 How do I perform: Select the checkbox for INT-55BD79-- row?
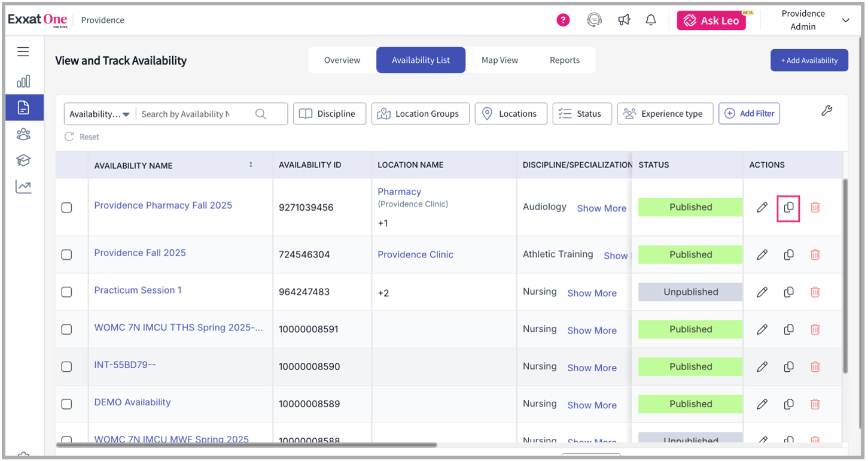pyautogui.click(x=67, y=367)
